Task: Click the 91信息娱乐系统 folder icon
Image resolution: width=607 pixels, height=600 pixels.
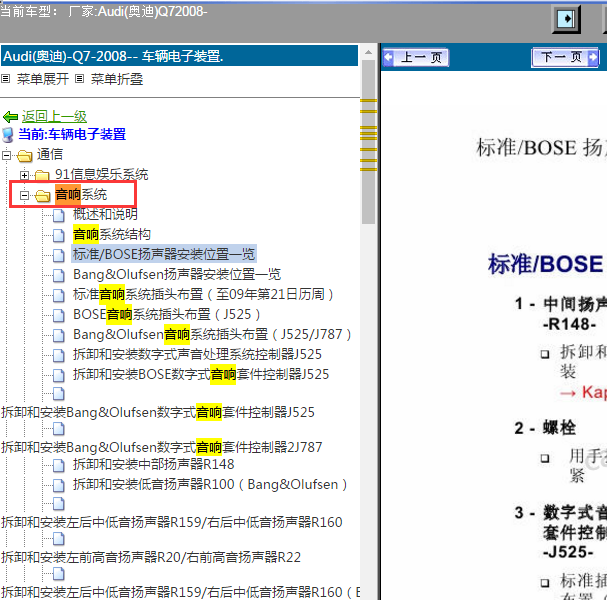Action: 42,175
